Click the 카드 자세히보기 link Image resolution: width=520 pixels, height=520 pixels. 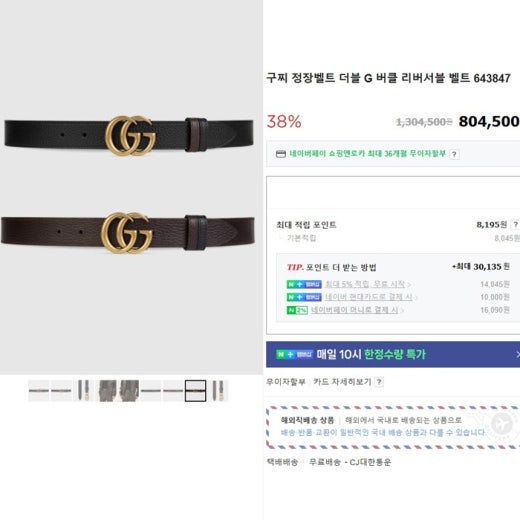pyautogui.click(x=342, y=382)
